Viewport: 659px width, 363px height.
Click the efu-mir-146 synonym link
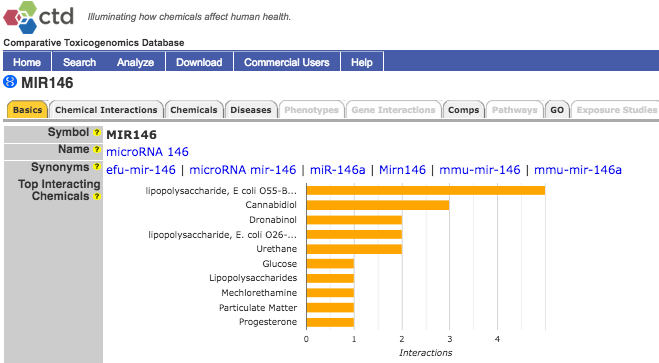[x=141, y=170]
